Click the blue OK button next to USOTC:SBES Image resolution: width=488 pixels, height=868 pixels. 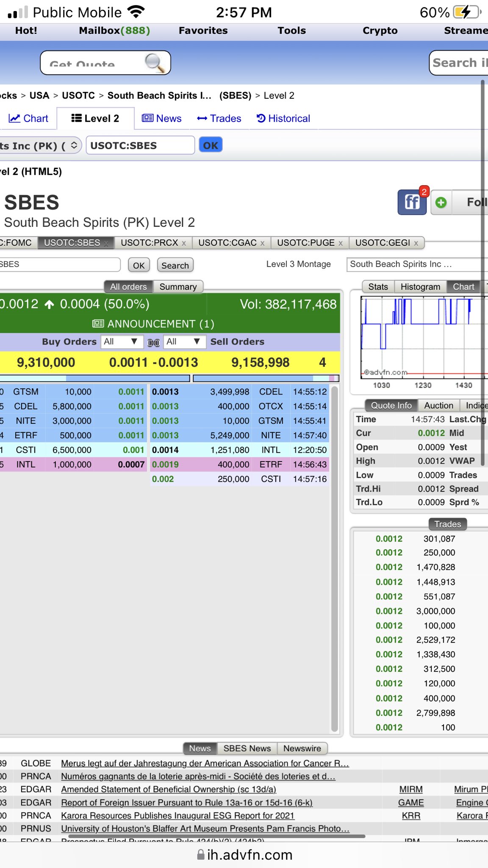pos(211,145)
